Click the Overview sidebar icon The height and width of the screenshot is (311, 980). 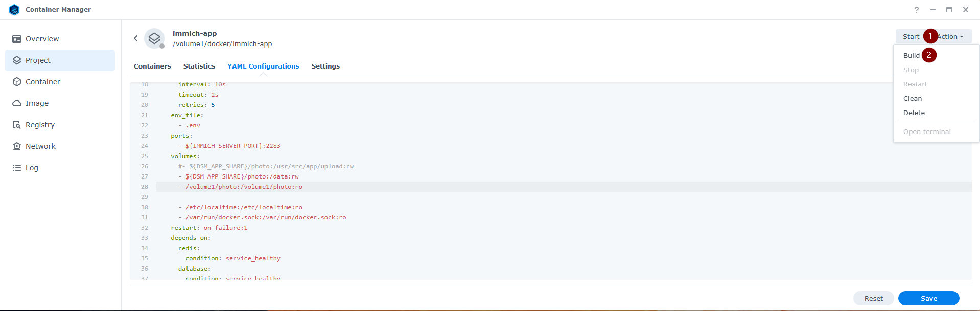tap(17, 39)
